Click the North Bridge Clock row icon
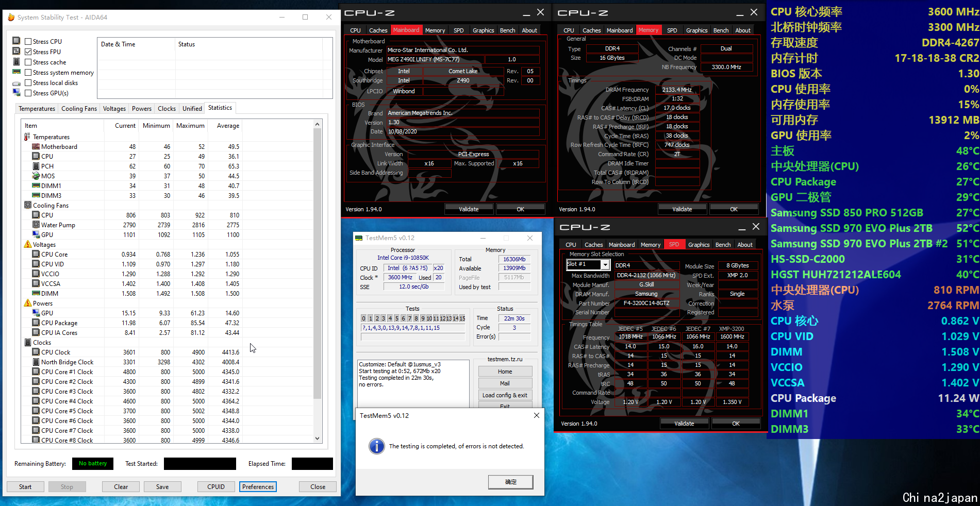Image resolution: width=980 pixels, height=506 pixels. pos(36,362)
